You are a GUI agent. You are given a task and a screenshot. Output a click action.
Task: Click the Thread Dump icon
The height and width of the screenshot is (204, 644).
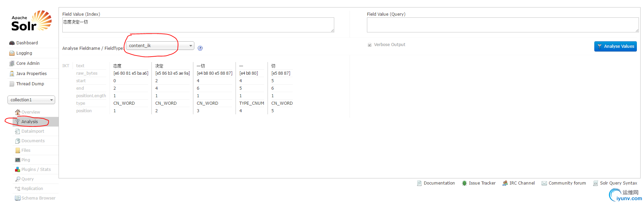pos(12,84)
